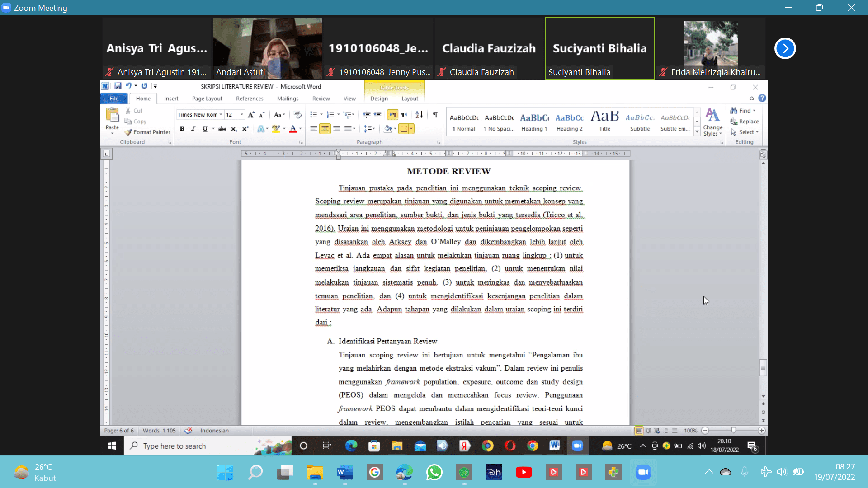868x488 pixels.
Task: Click the Zoom In plus button
Action: (762, 431)
